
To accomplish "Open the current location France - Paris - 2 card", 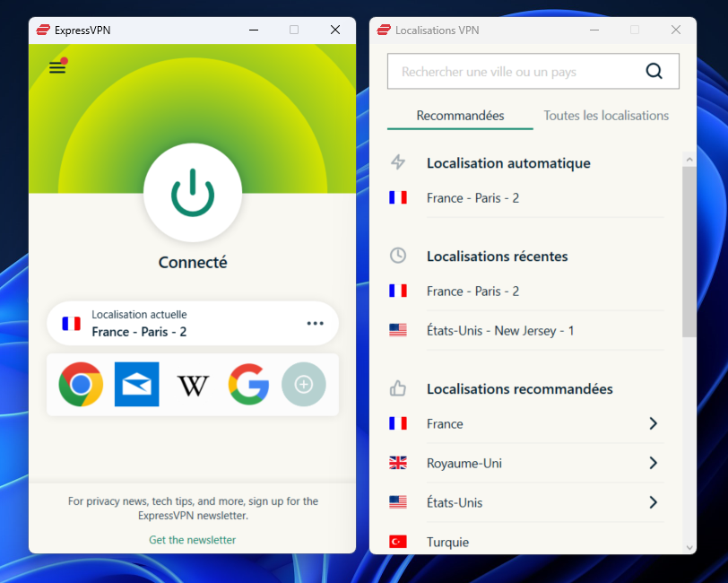I will pyautogui.click(x=193, y=323).
